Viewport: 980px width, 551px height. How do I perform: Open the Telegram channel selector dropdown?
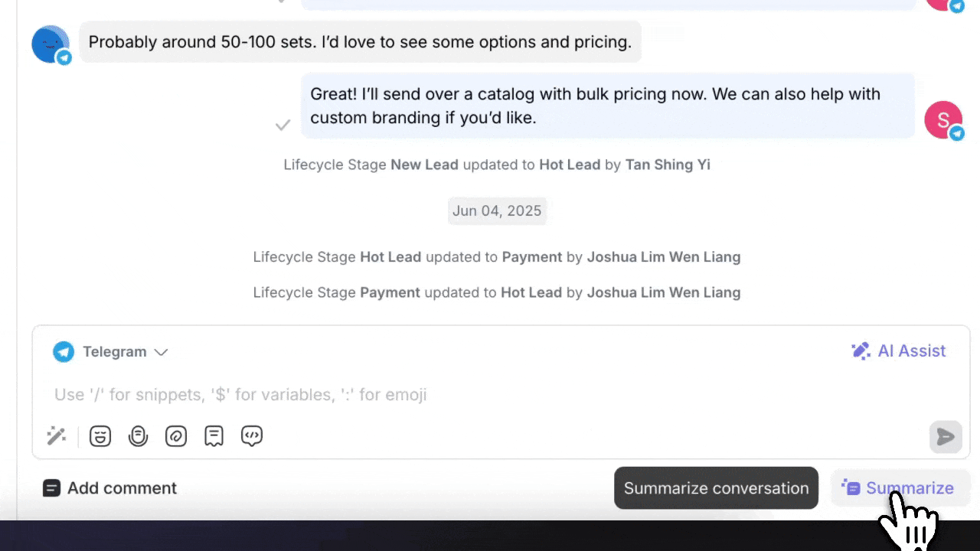point(113,351)
